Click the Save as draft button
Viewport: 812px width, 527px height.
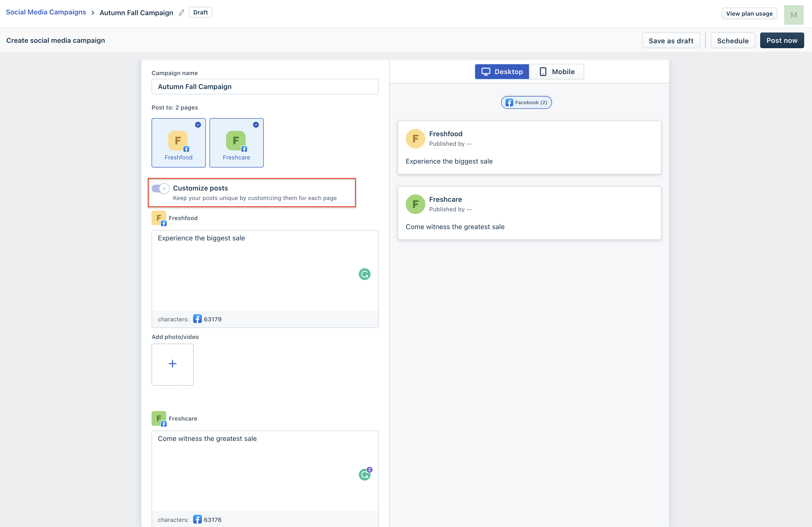tap(671, 41)
